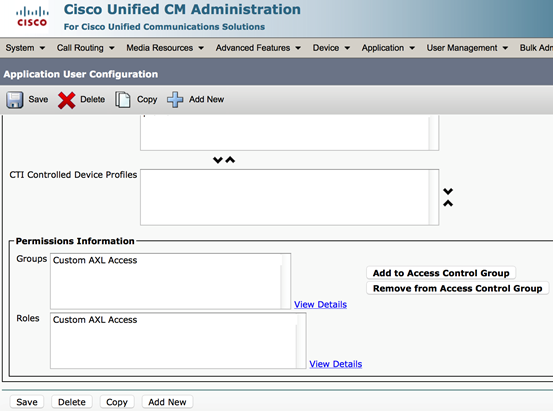Screen dimensions: 553x411
Task: Open the Media Resources menu
Action: (x=165, y=48)
